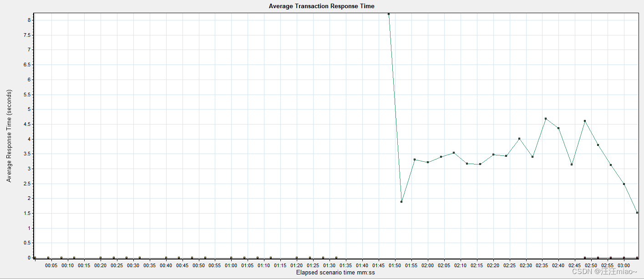
Task: Click the X-axis label 00:30
Action: 133,265
